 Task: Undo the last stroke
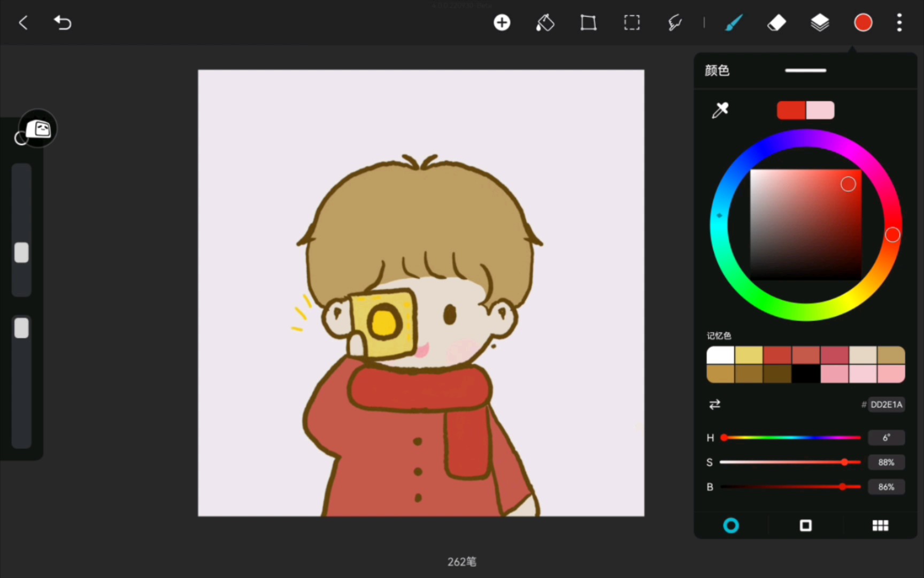[x=63, y=22]
